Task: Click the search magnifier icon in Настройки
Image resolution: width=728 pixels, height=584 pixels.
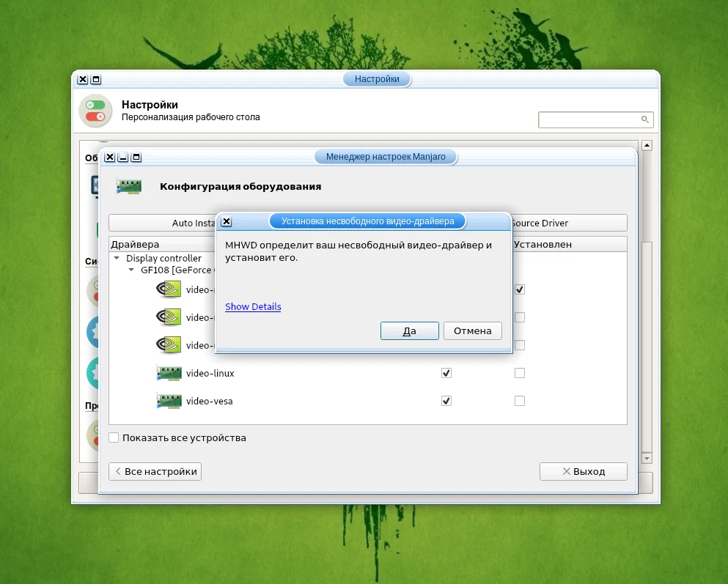Action: coord(645,119)
